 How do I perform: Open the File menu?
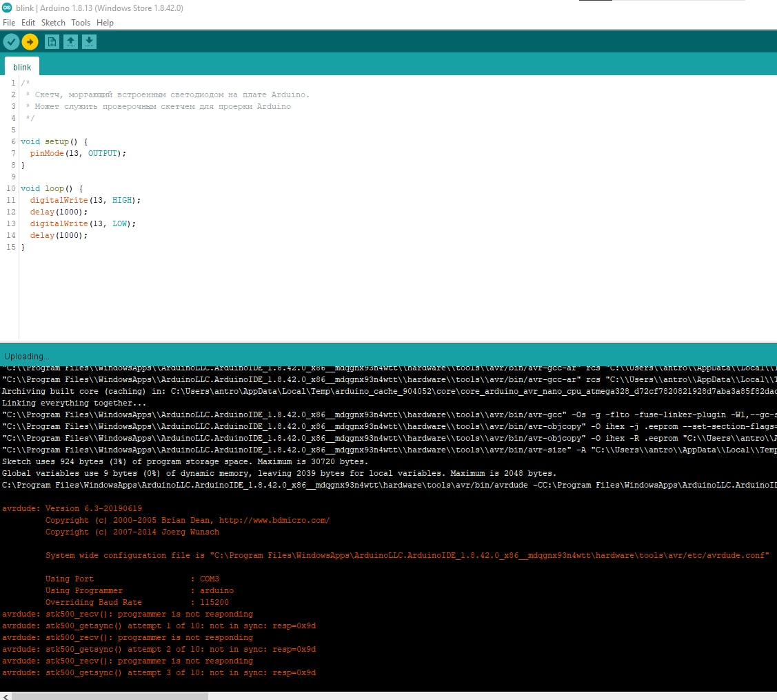tap(9, 23)
